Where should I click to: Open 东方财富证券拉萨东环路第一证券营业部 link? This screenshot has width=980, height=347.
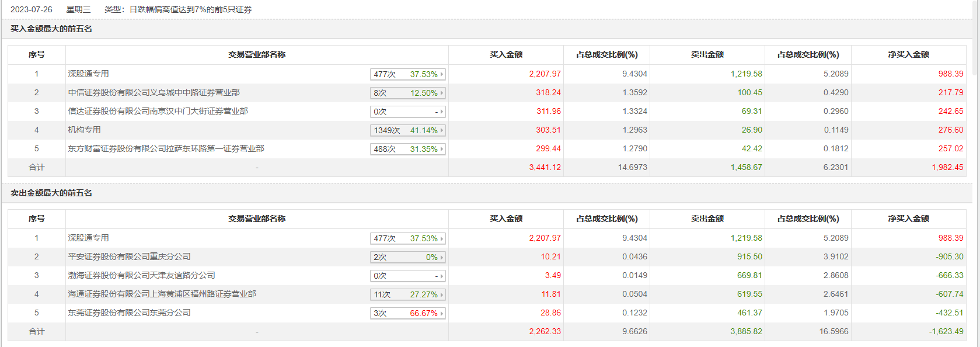tap(166, 148)
